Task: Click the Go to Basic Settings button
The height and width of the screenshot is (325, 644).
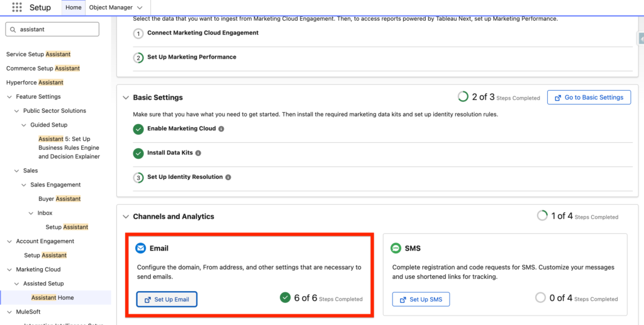Action: (x=589, y=98)
